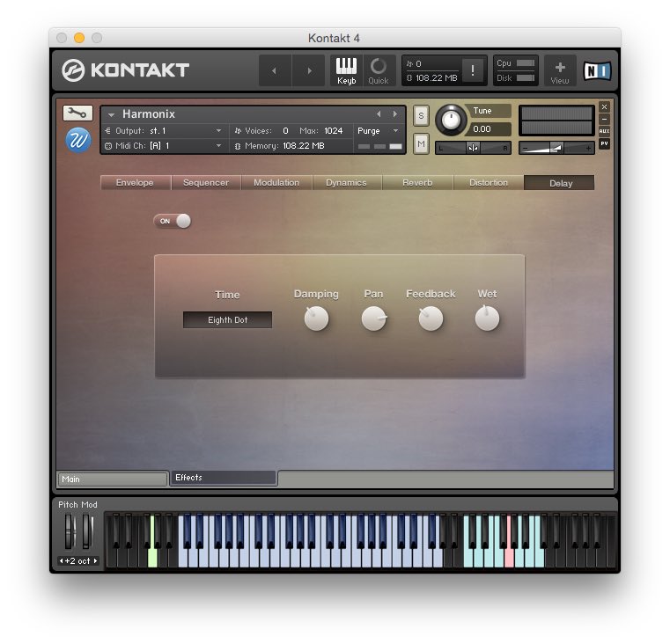670x644 pixels.
Task: Toggle the AUX sends button
Action: [604, 131]
